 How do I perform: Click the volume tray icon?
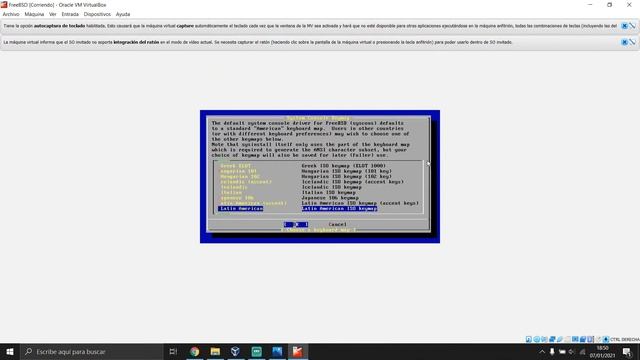tap(572, 351)
